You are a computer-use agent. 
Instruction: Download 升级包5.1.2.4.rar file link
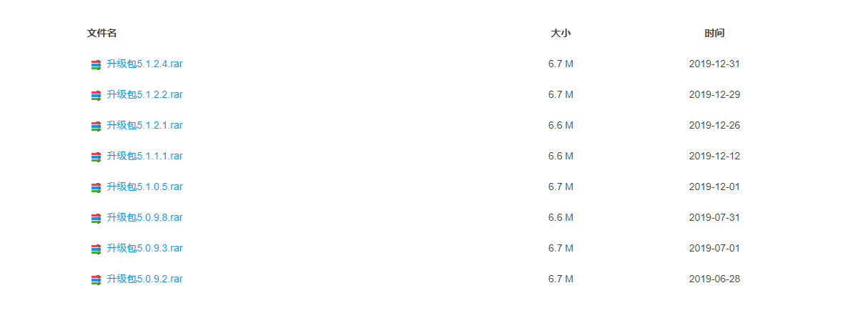click(x=144, y=64)
